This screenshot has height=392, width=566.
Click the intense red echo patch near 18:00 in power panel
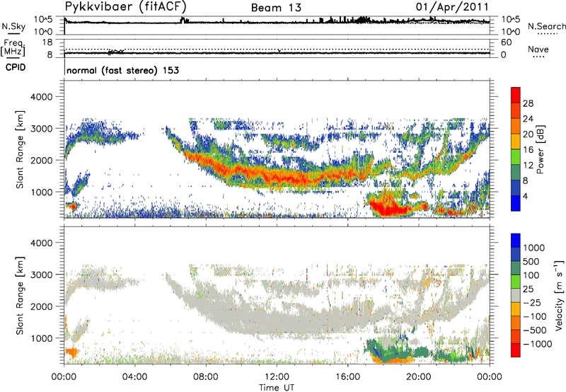389,207
